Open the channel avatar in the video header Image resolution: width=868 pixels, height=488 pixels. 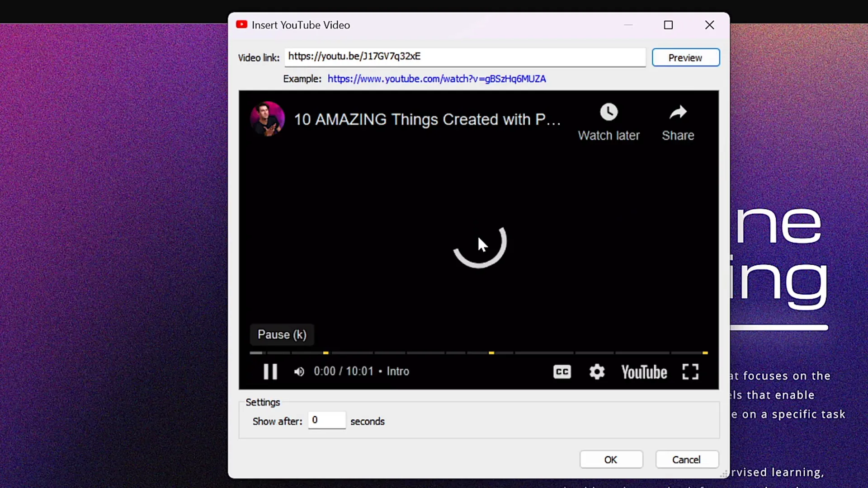[268, 119]
